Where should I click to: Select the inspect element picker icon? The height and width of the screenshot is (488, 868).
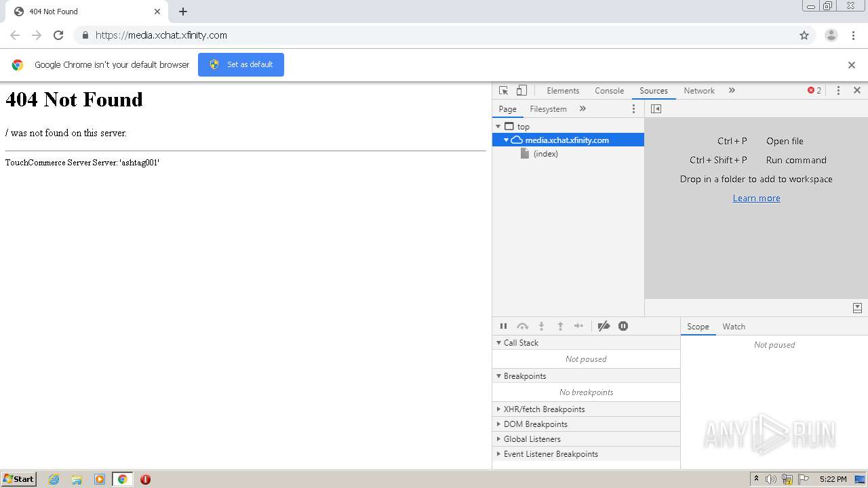click(x=503, y=90)
